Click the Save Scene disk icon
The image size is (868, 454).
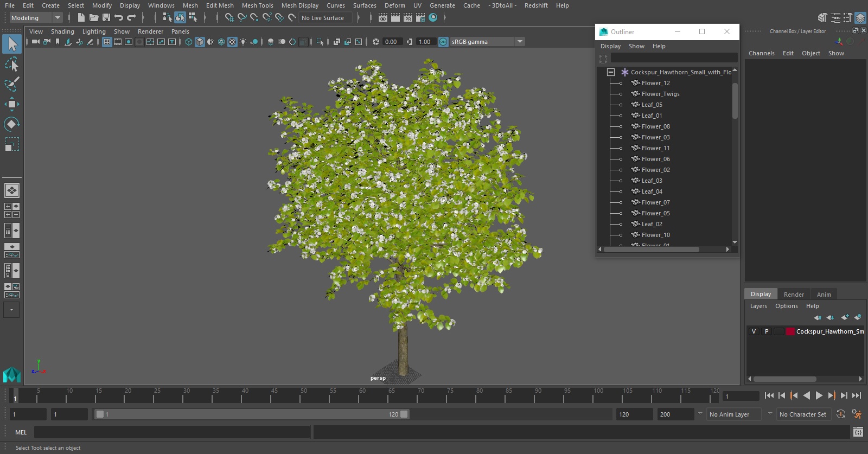tap(106, 17)
